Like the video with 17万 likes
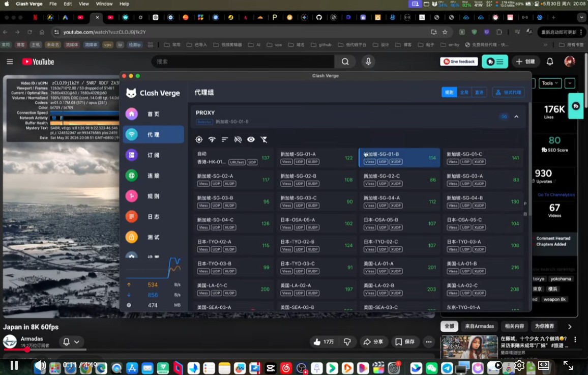Screen dimensions: 588x375 (324, 341)
